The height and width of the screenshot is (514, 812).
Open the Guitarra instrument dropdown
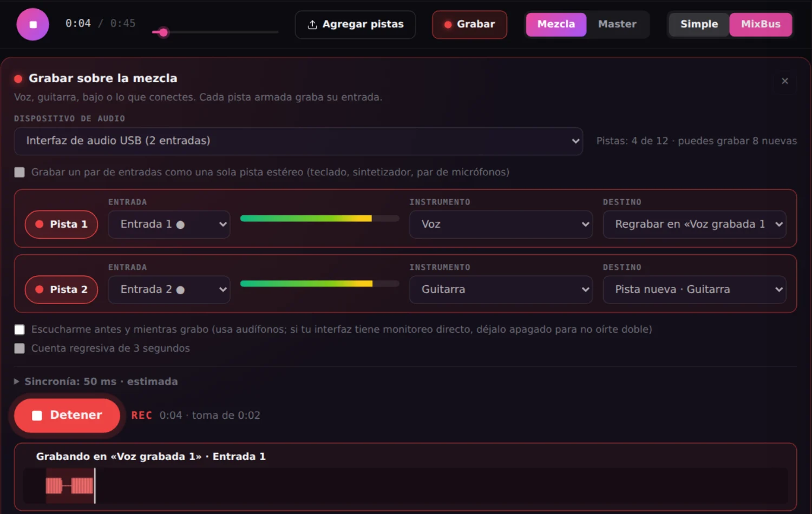point(501,289)
